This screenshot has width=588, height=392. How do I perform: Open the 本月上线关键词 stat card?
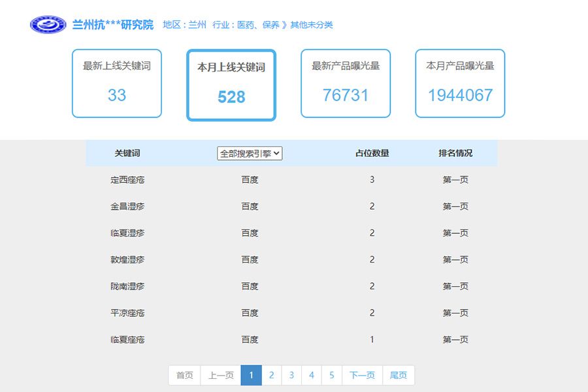[x=231, y=84]
